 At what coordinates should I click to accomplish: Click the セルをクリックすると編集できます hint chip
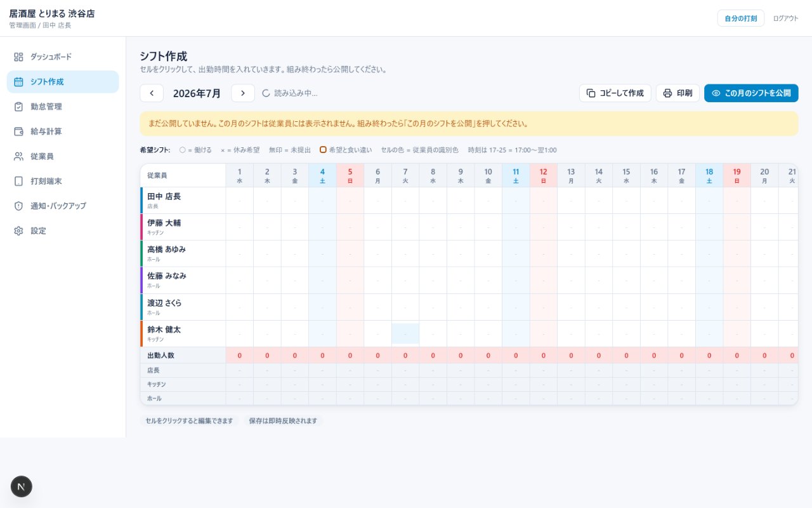click(x=189, y=421)
